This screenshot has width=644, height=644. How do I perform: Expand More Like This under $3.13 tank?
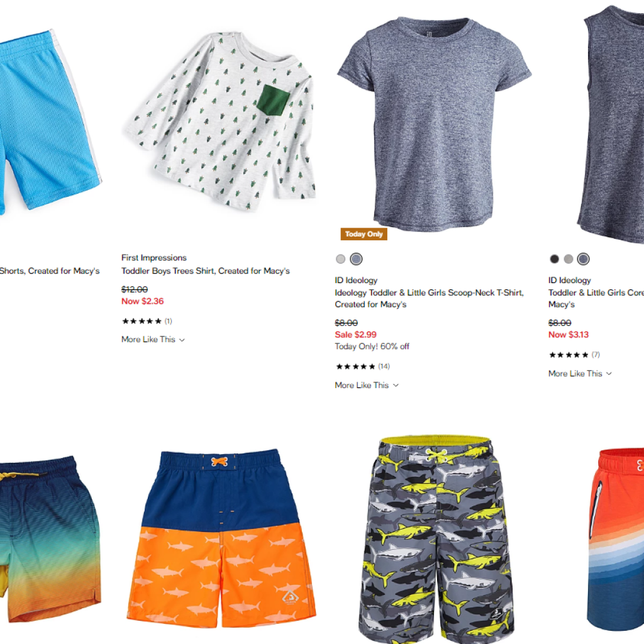pyautogui.click(x=580, y=374)
